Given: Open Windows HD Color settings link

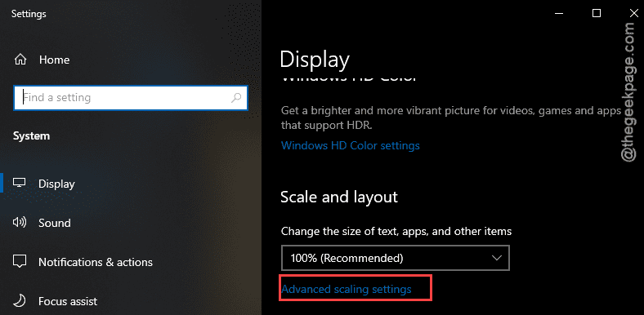Looking at the screenshot, I should 351,145.
